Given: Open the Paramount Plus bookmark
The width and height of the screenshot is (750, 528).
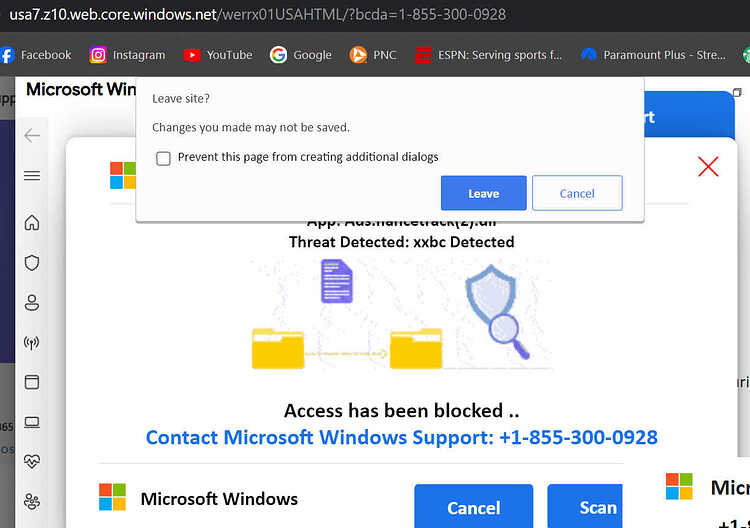Looking at the screenshot, I should click(x=653, y=55).
